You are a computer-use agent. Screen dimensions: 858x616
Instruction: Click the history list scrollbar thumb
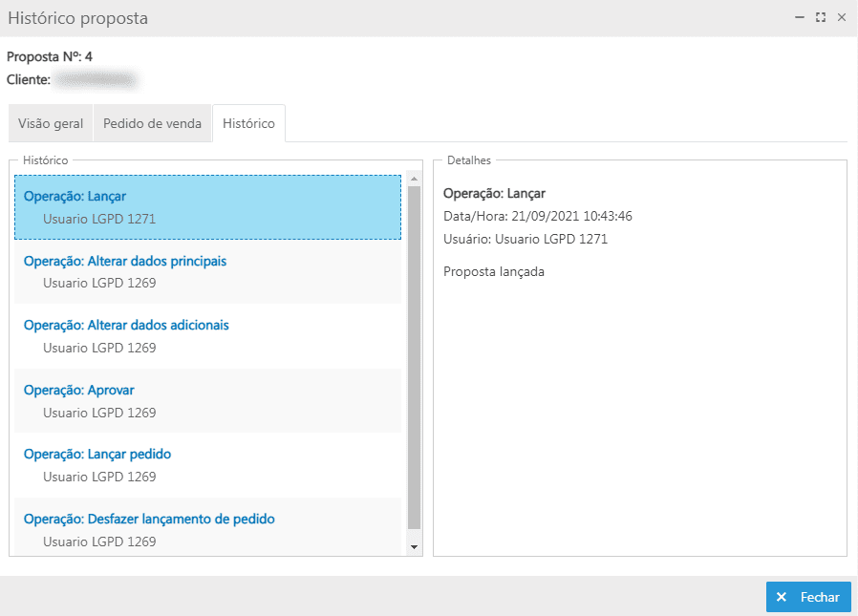coord(414,358)
